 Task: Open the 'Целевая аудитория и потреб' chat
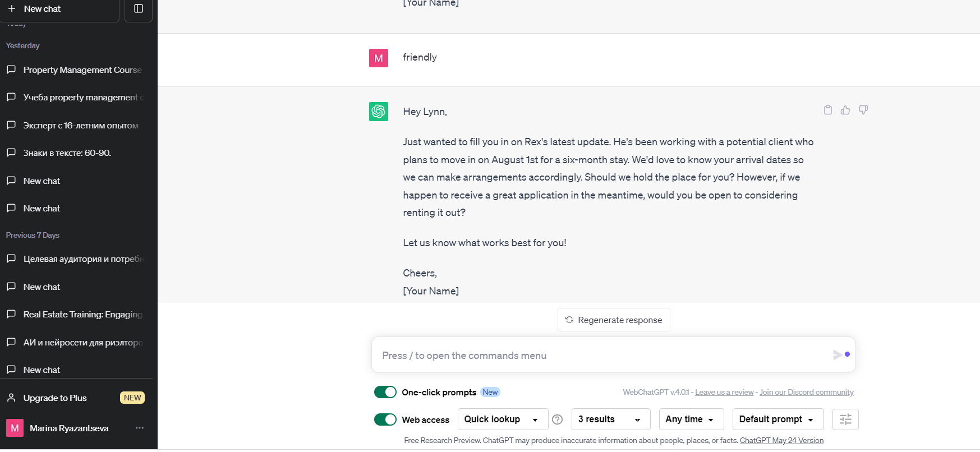pyautogui.click(x=76, y=259)
